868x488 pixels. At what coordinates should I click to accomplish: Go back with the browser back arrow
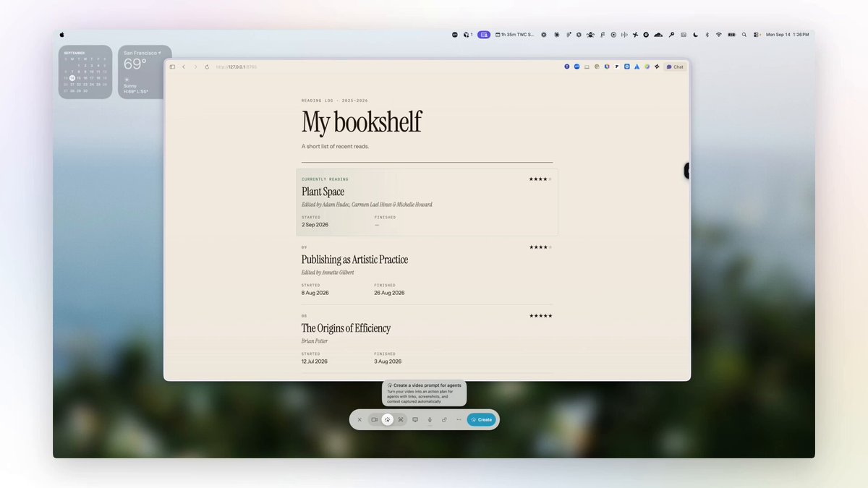184,67
